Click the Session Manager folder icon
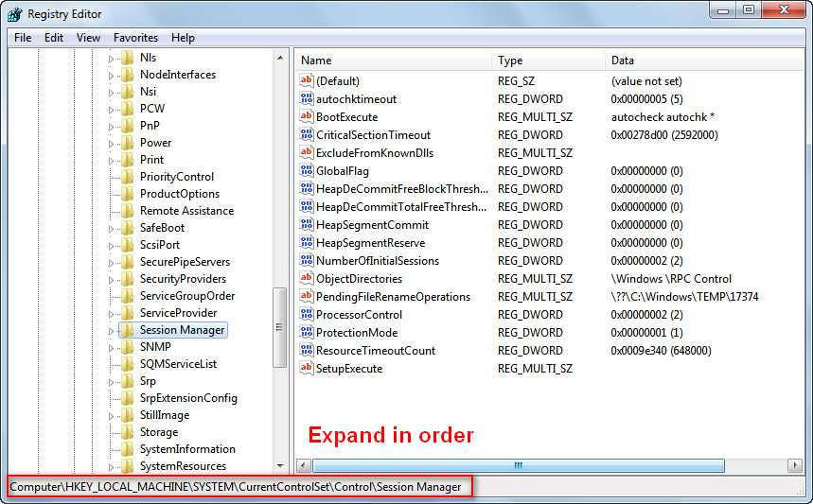The height and width of the screenshot is (504, 813). [x=127, y=330]
